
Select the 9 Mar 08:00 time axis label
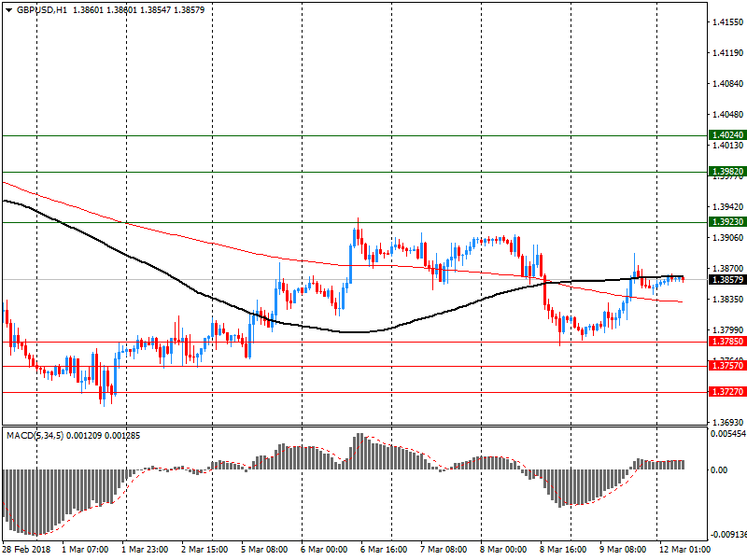[x=623, y=550]
